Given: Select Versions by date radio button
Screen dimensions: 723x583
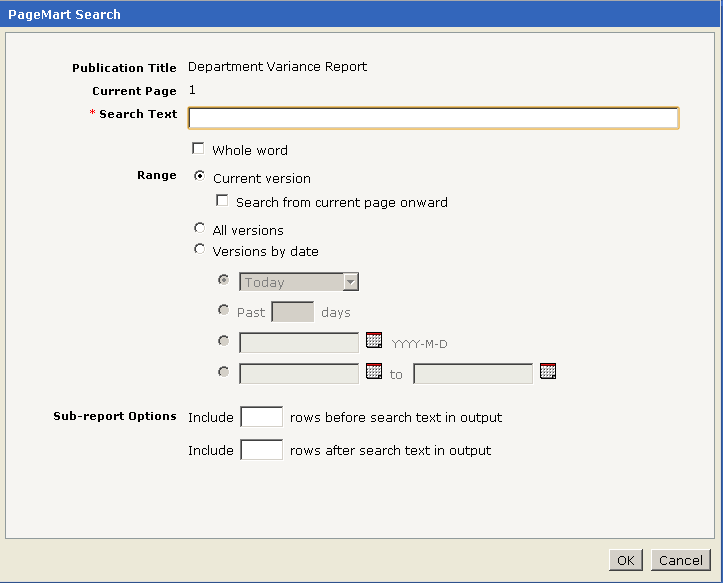Looking at the screenshot, I should click(x=199, y=249).
